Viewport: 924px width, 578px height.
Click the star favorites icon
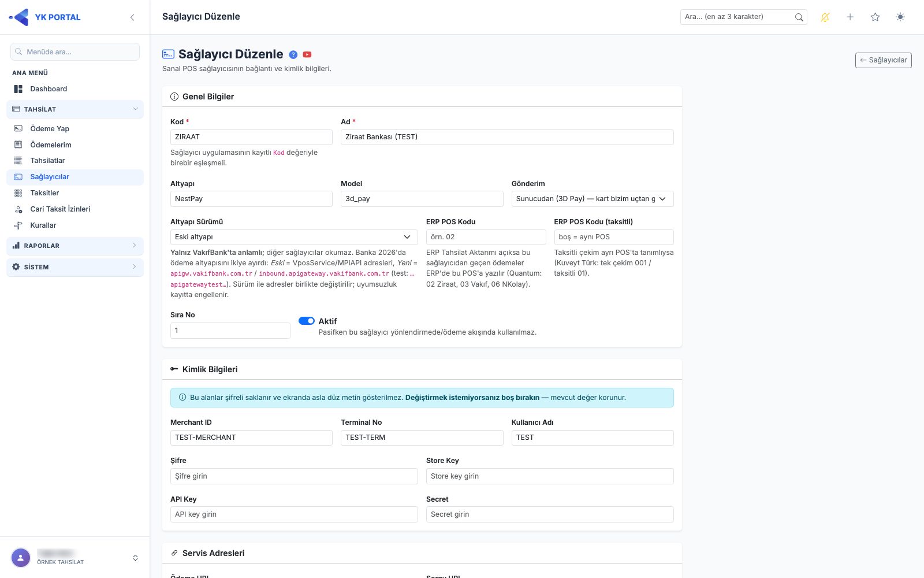[875, 17]
